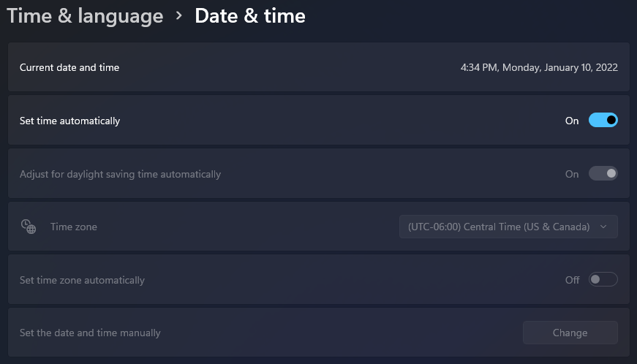Click the Set time zone automatically label

[82, 280]
